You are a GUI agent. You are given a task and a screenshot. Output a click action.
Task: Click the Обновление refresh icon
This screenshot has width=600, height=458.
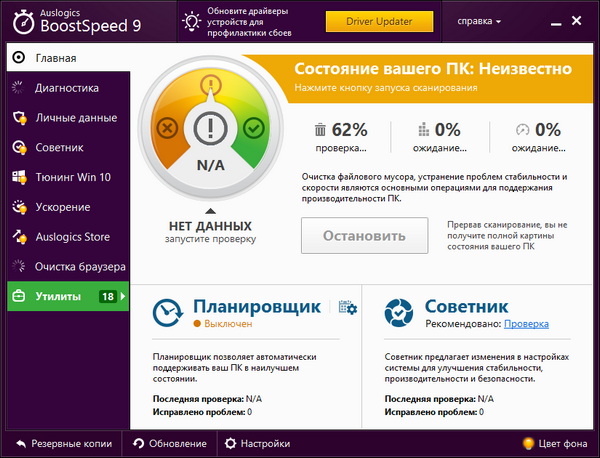click(139, 443)
